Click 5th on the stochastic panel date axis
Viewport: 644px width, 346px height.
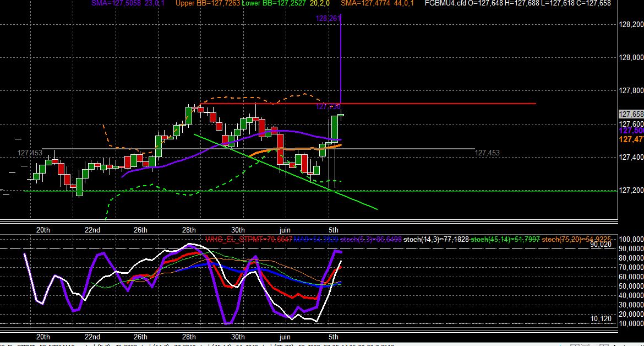[x=334, y=337]
